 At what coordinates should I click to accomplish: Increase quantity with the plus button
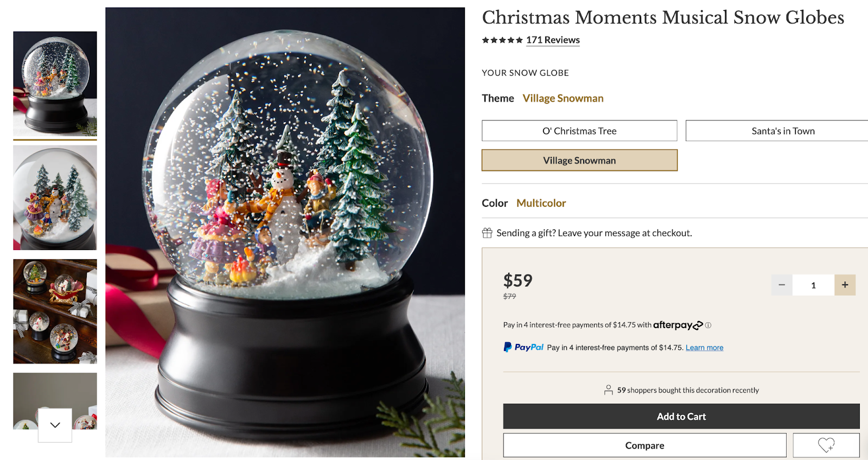[x=845, y=284]
